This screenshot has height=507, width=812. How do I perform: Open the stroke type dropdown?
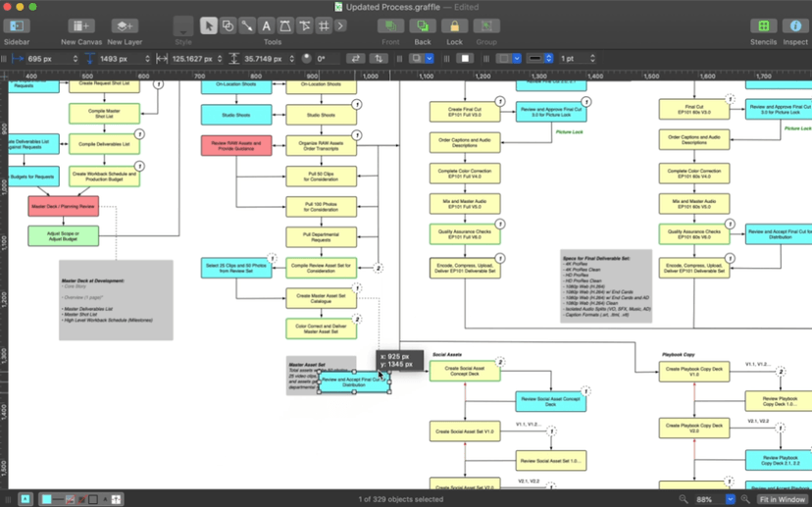[516, 59]
